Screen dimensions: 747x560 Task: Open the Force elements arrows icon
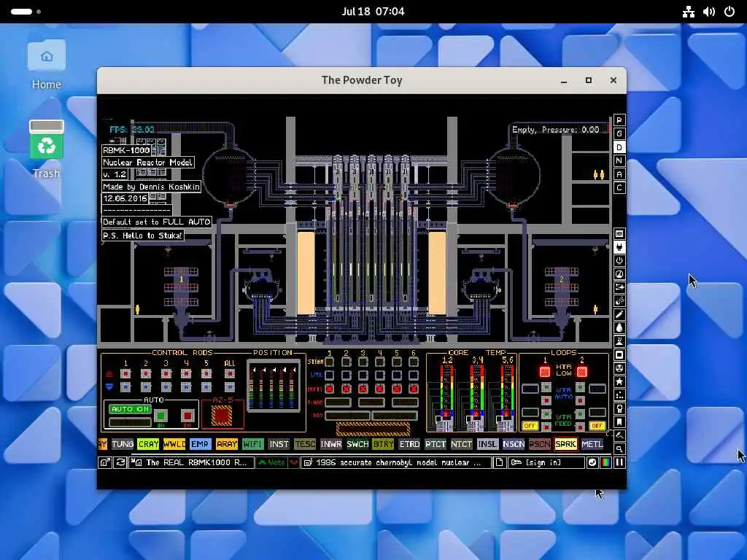tap(619, 287)
